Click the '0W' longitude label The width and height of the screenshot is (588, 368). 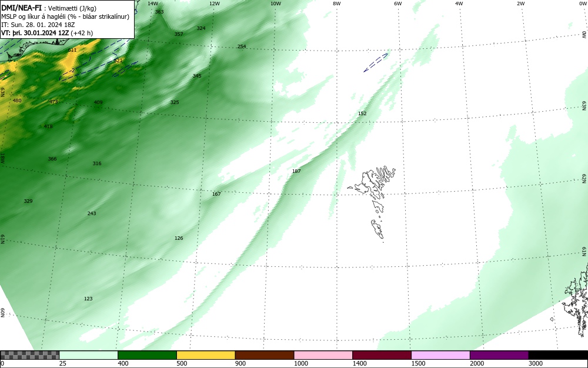pos(582,4)
